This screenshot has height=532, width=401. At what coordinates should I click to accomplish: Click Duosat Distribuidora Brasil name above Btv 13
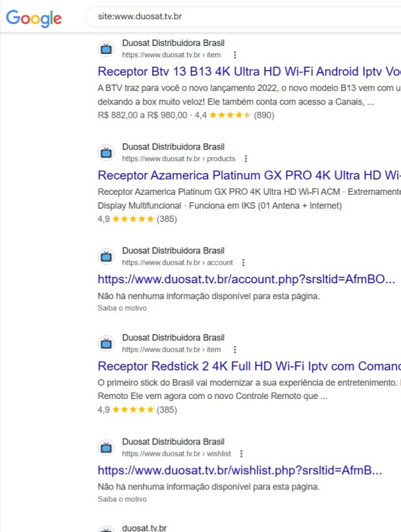[x=174, y=43]
